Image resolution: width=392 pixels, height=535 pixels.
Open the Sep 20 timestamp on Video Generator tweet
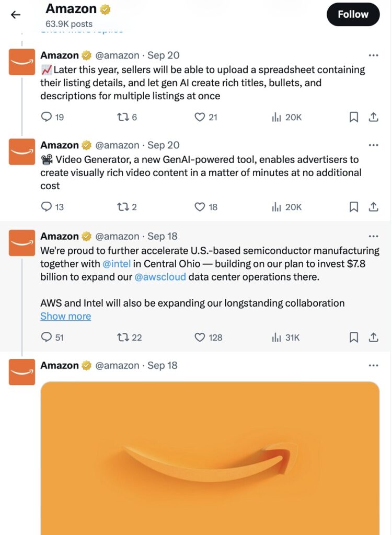point(163,145)
